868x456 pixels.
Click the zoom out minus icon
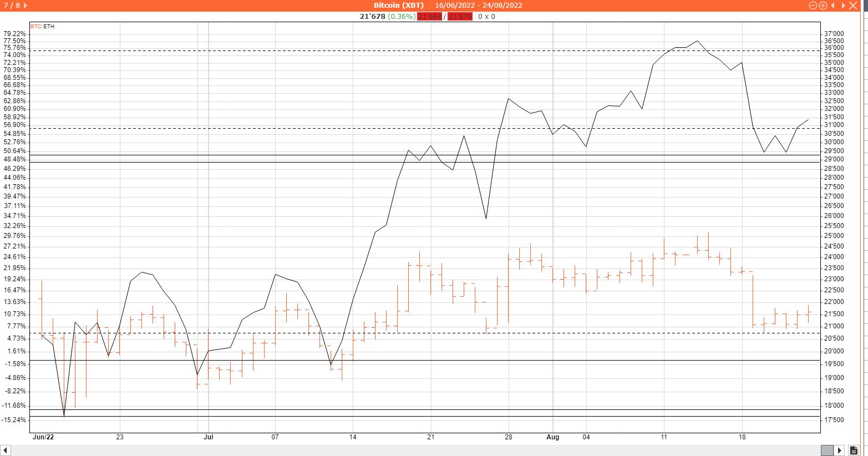(813, 6)
